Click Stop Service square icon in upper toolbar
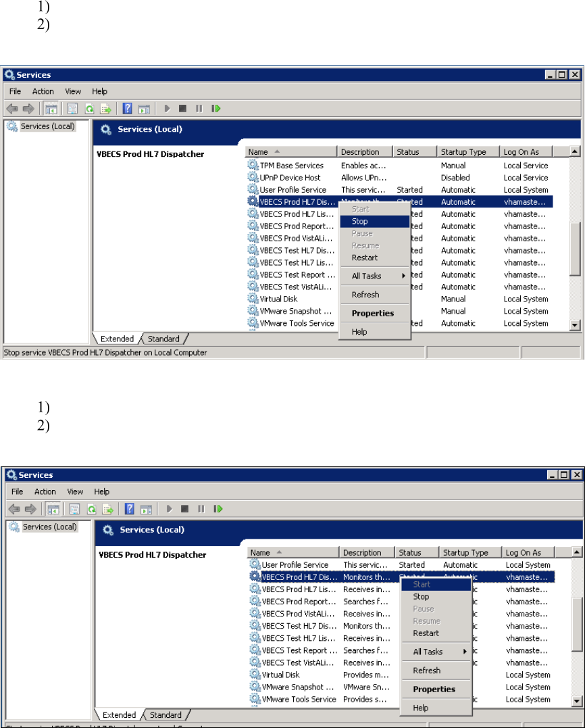The width and height of the screenshot is (585, 728). [183, 109]
